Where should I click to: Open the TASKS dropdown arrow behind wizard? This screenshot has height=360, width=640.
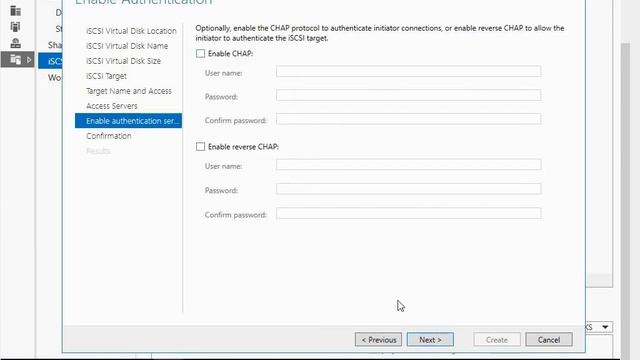[605, 327]
